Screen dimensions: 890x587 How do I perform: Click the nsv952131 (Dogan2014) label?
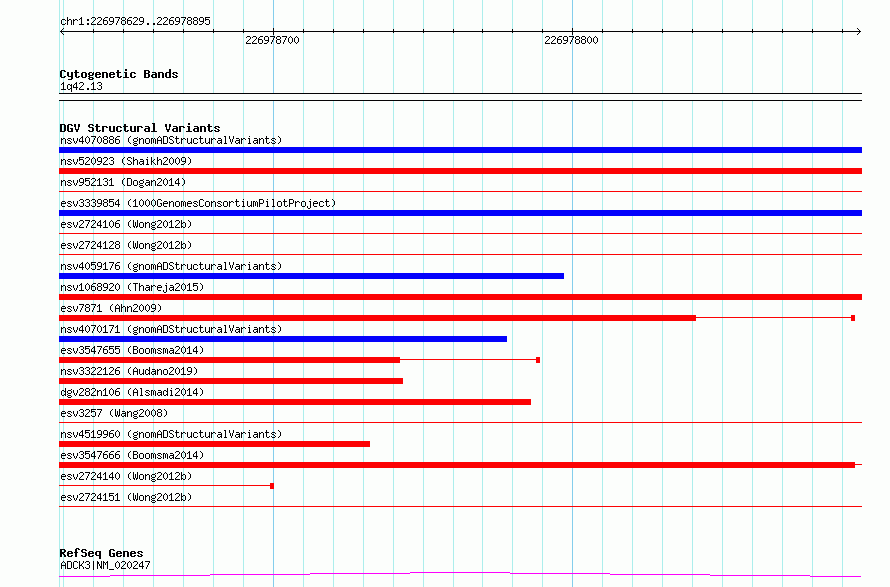click(x=123, y=182)
